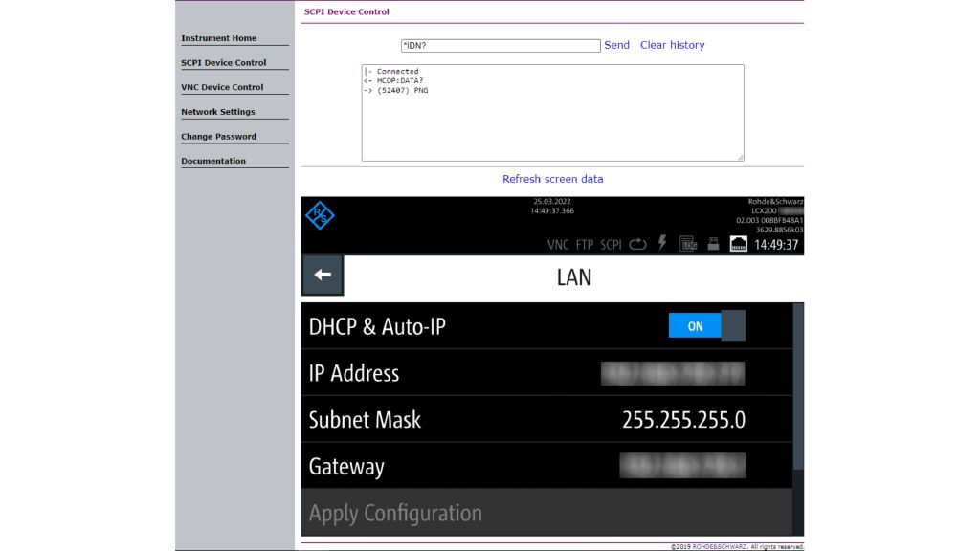
Task: Toggle the DHCP & Auto-IP switch off
Action: pos(706,326)
